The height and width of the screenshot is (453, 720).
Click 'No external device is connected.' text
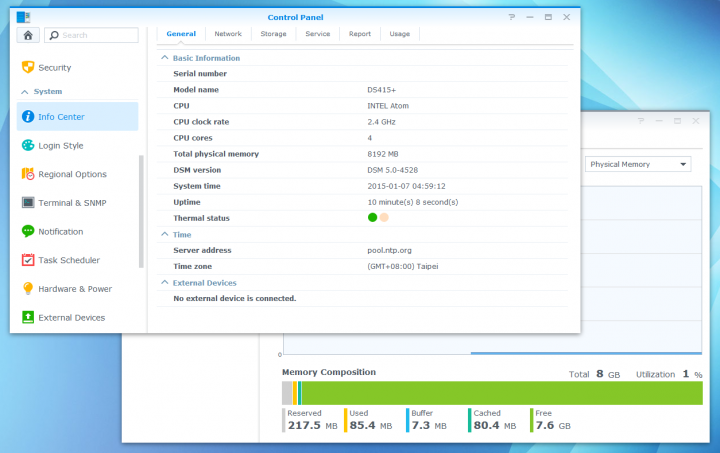coord(235,299)
